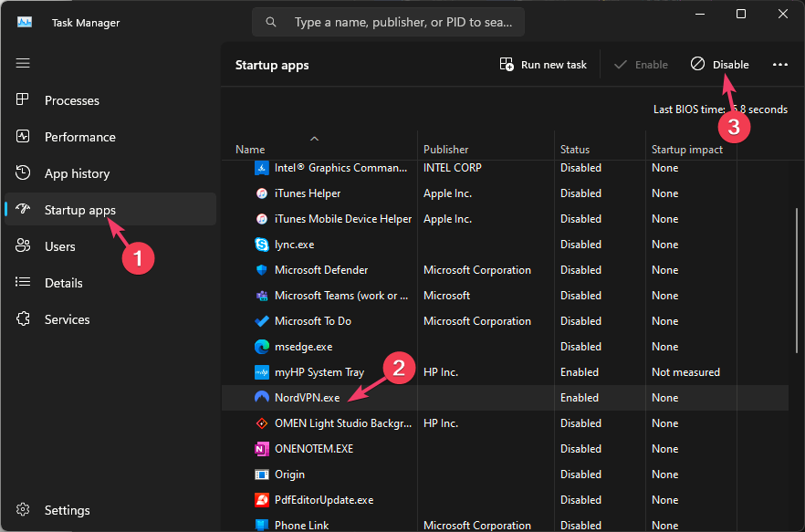The height and width of the screenshot is (532, 805).
Task: Select the Phone Link row
Action: tap(506, 526)
